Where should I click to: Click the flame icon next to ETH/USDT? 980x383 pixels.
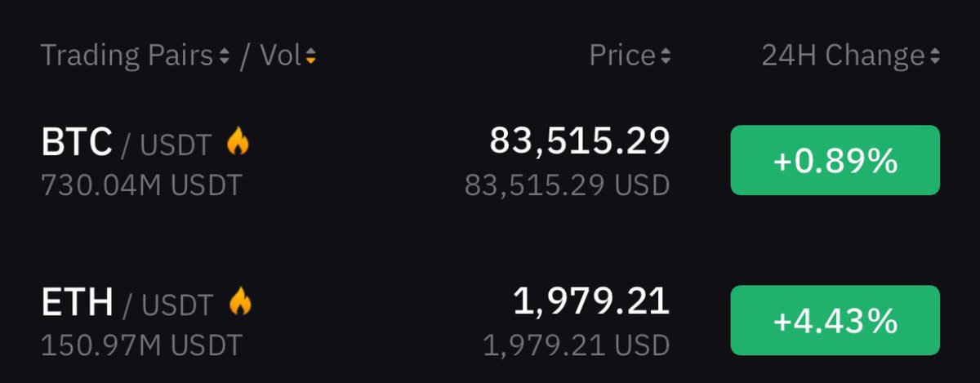coord(240,302)
